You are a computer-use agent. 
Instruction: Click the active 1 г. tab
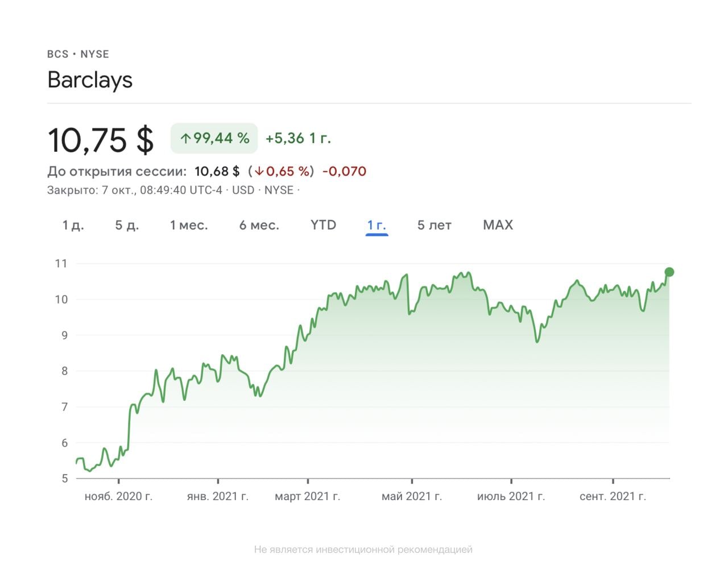coord(377,225)
